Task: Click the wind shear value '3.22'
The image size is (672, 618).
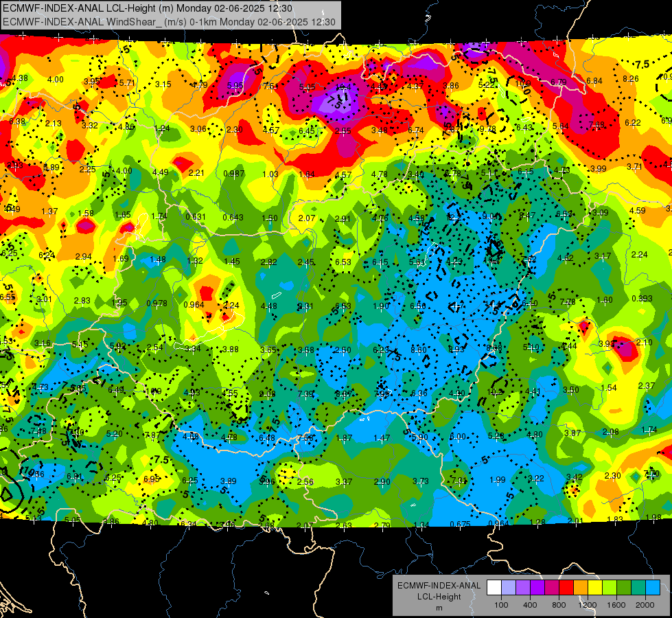Action: 535,478
